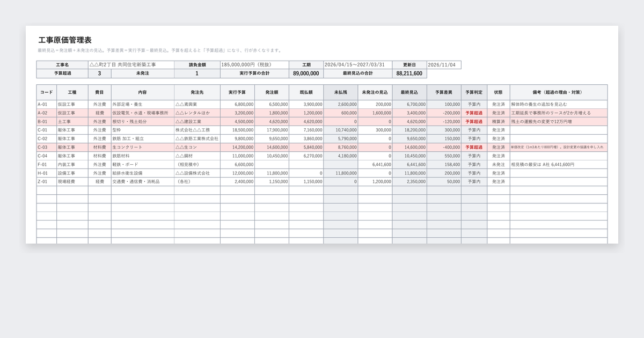Click the content cell 外部足場・養生
The image size is (644, 338).
click(142, 105)
